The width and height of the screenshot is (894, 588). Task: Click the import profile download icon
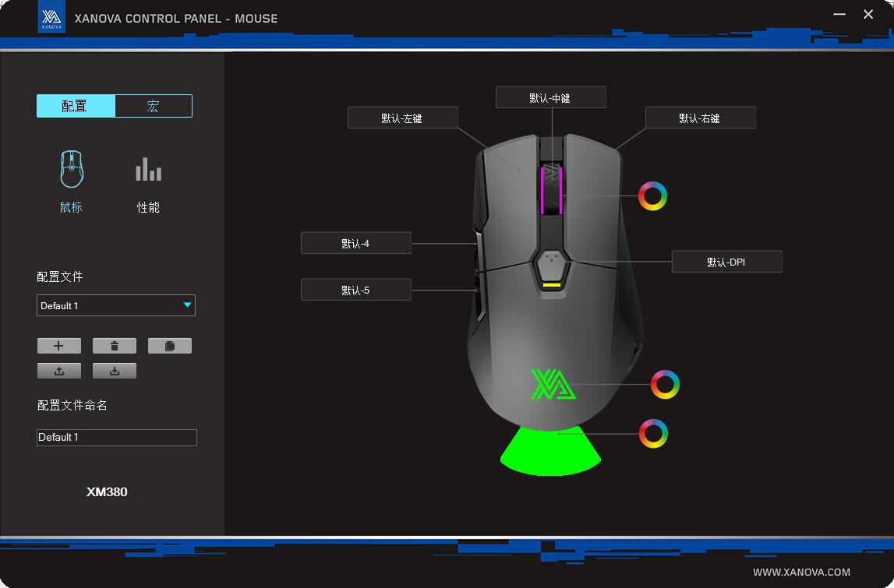tap(115, 371)
